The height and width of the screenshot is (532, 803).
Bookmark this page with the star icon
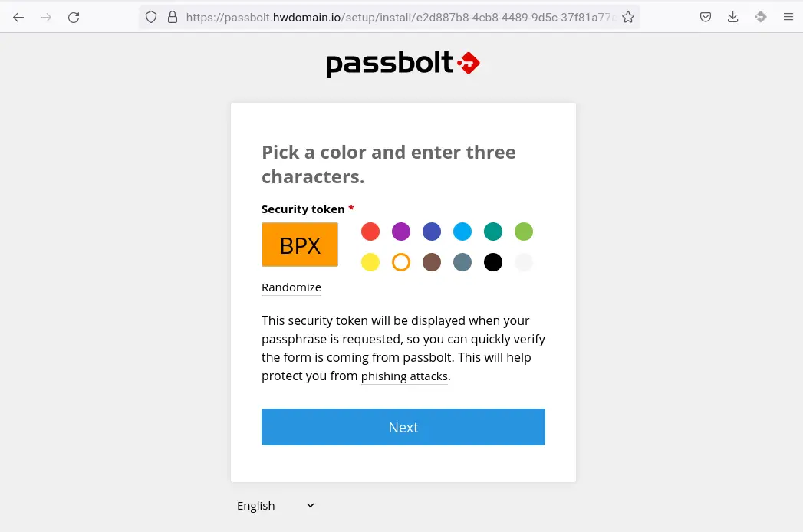[x=628, y=18]
